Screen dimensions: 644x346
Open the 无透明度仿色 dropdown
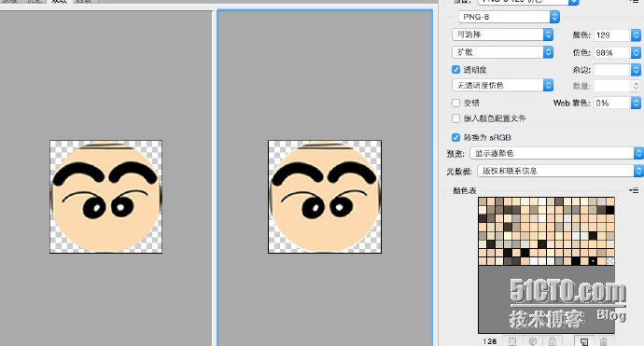click(503, 85)
